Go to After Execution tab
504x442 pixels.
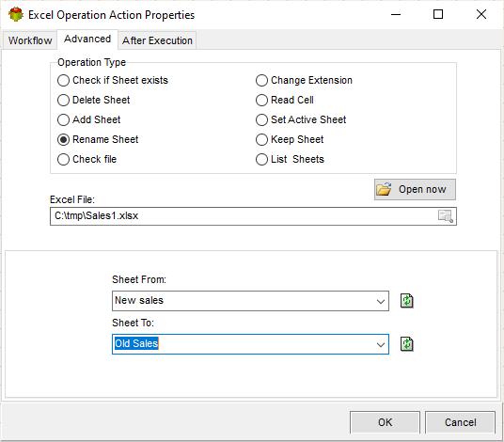coord(157,40)
